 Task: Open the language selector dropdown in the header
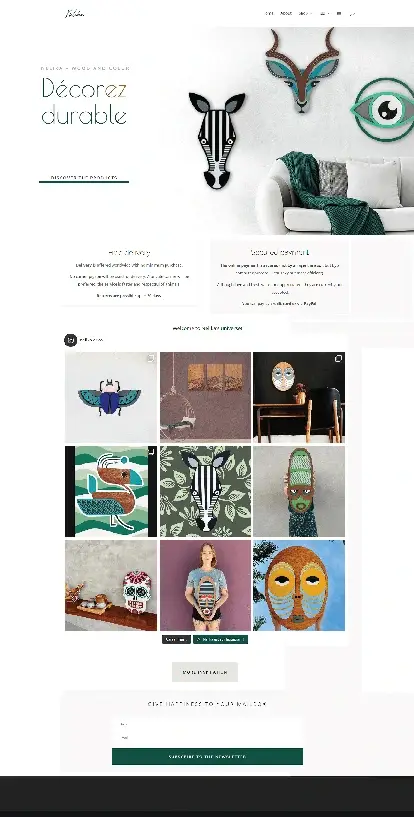(x=324, y=14)
